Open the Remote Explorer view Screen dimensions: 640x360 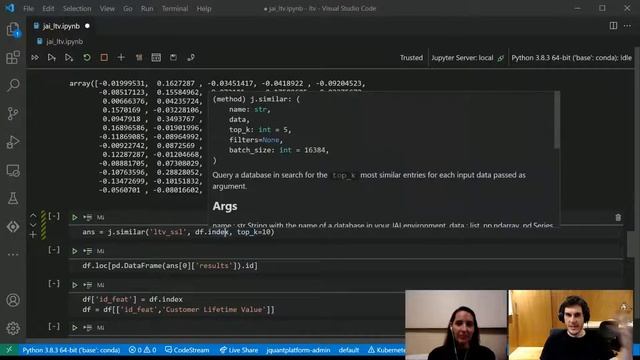coord(13,170)
